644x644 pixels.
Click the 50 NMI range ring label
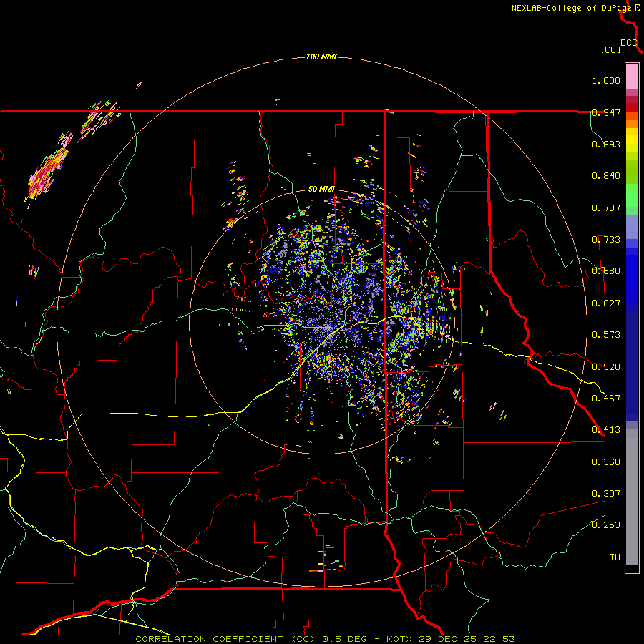point(321,190)
